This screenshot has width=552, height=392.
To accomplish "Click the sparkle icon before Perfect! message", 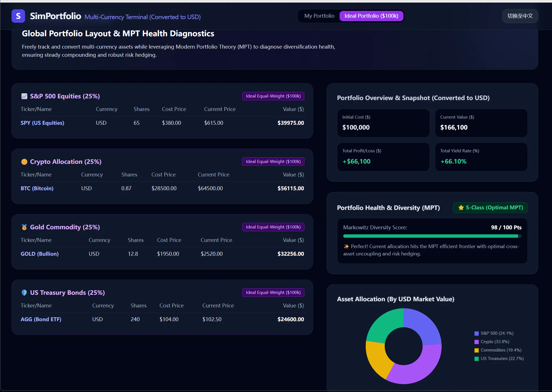I will click(346, 246).
